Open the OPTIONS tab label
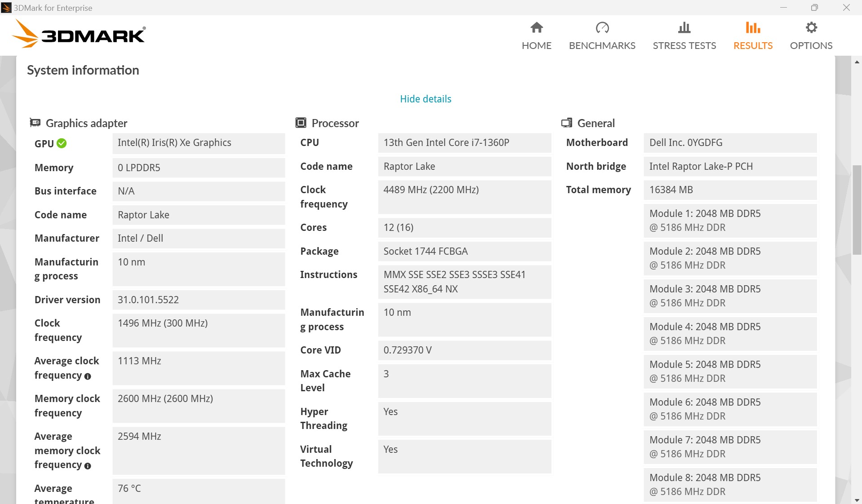862x504 pixels. click(x=811, y=45)
